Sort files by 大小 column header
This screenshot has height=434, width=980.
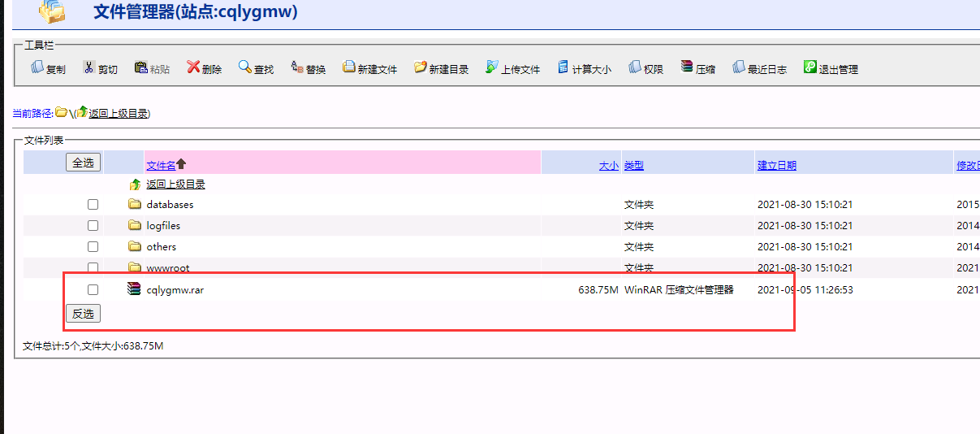coord(608,165)
